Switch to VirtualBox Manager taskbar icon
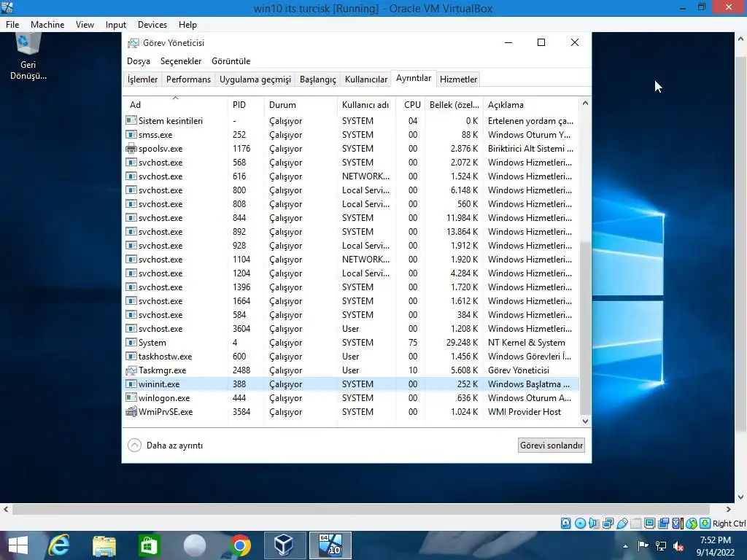 click(285, 545)
